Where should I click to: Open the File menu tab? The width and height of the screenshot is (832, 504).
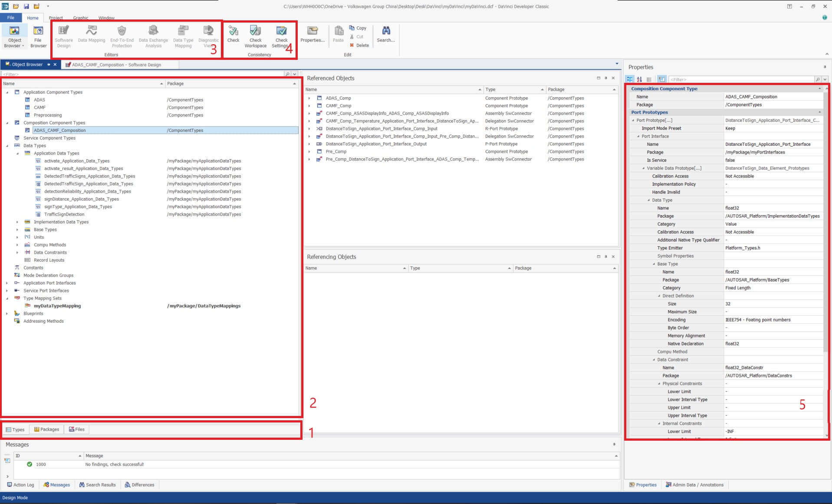(x=11, y=18)
